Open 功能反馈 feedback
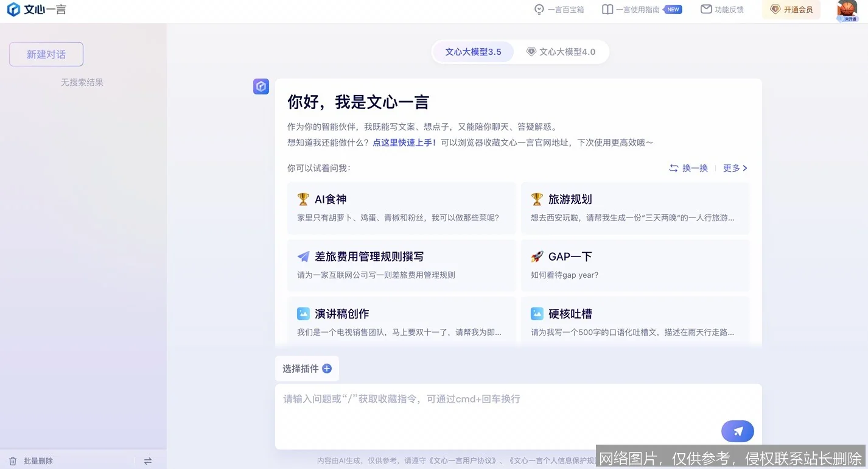This screenshot has width=868, height=469. (722, 10)
